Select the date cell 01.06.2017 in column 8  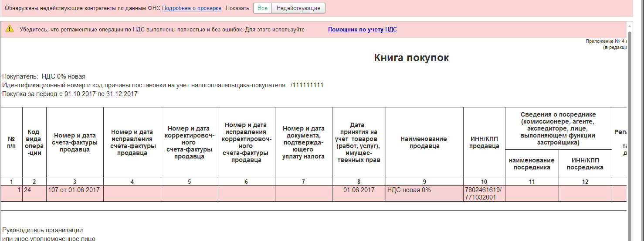(x=359, y=190)
